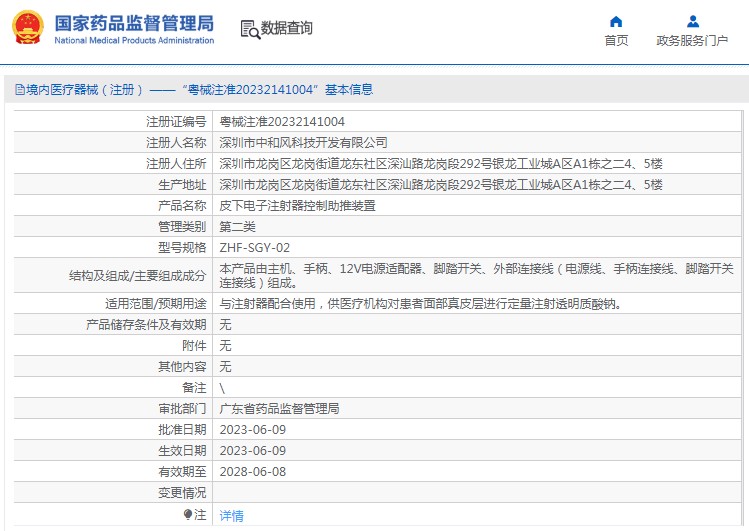This screenshot has width=749, height=531.
Task: Click the registration number 粤械注准20232141004 value
Action: (x=282, y=122)
